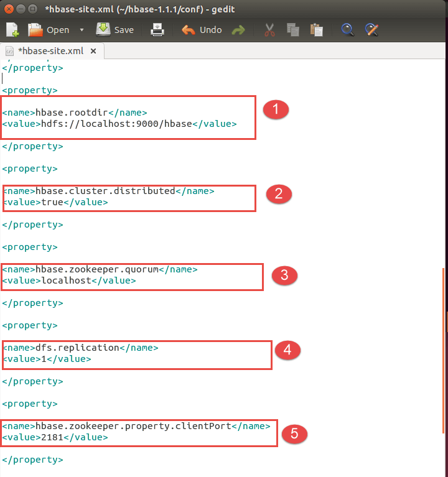Open Find and Replace tool icon

371,29
